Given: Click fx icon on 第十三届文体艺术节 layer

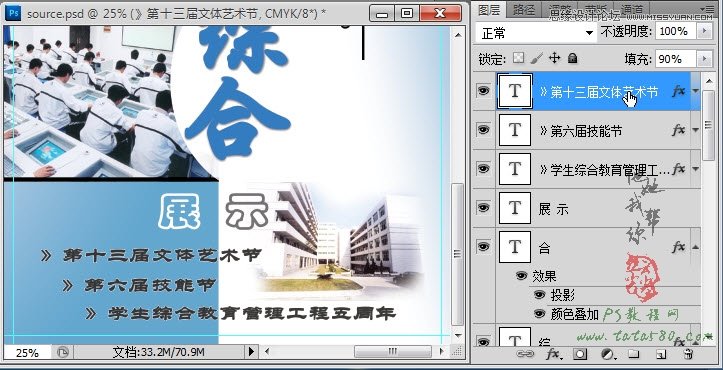Looking at the screenshot, I should (x=678, y=91).
